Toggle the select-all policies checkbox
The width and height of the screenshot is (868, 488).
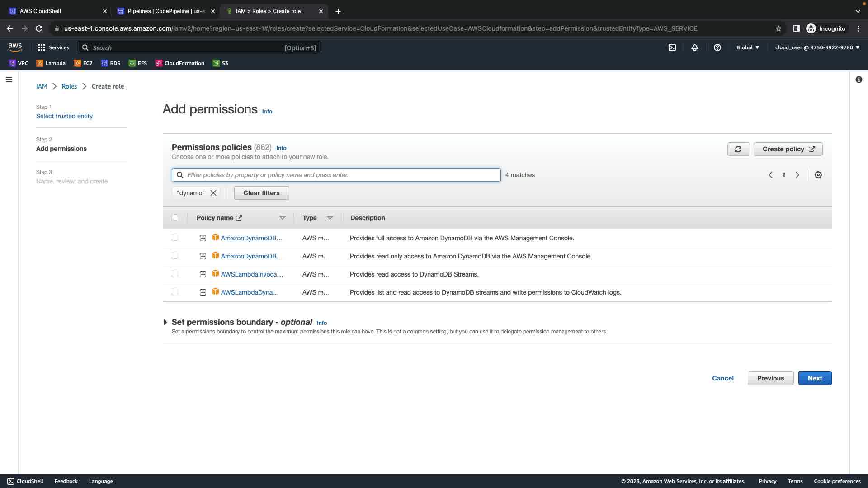175,217
